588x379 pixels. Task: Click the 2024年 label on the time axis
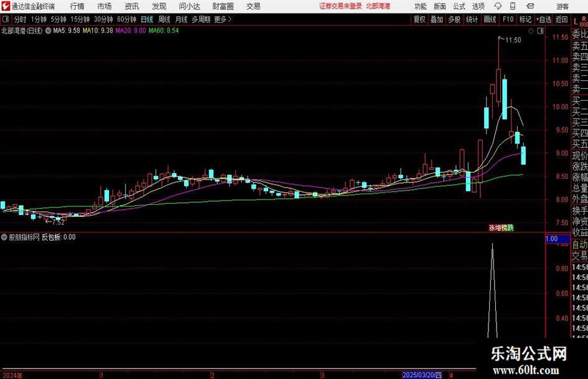pyautogui.click(x=12, y=375)
